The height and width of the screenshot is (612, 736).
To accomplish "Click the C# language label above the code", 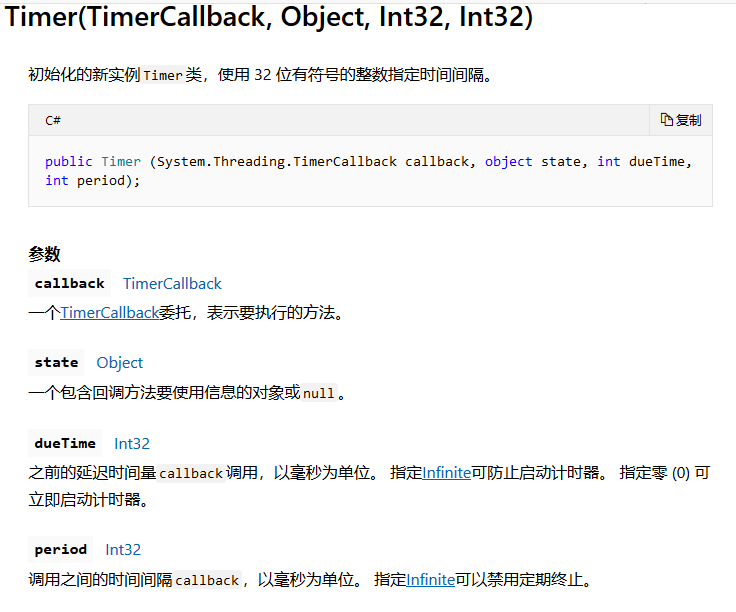I will (x=53, y=120).
